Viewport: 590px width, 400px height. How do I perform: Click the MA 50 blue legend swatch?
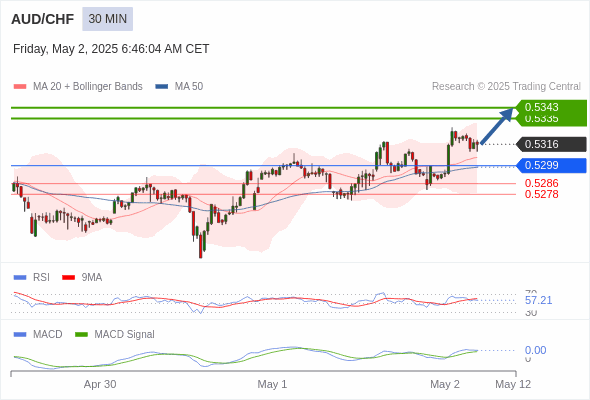[162, 87]
